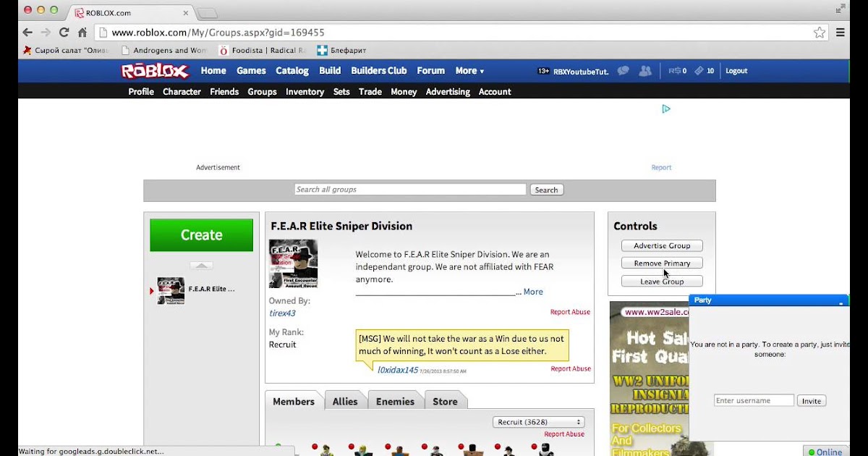
Task: Open the Forum page
Action: tap(430, 71)
